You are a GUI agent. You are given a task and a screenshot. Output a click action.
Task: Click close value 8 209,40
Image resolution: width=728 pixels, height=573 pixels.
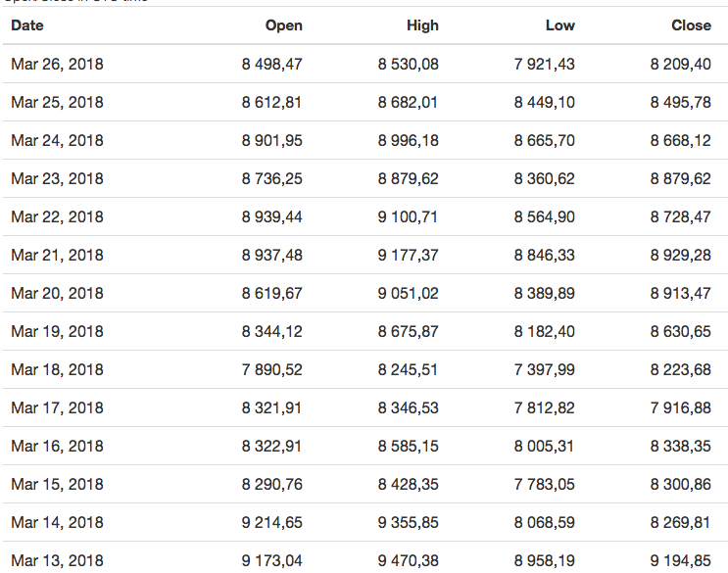[680, 64]
